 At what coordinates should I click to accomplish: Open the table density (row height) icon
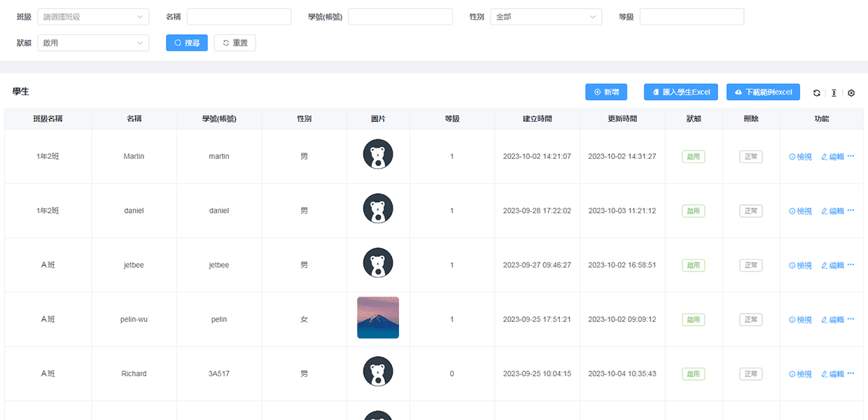tap(834, 92)
